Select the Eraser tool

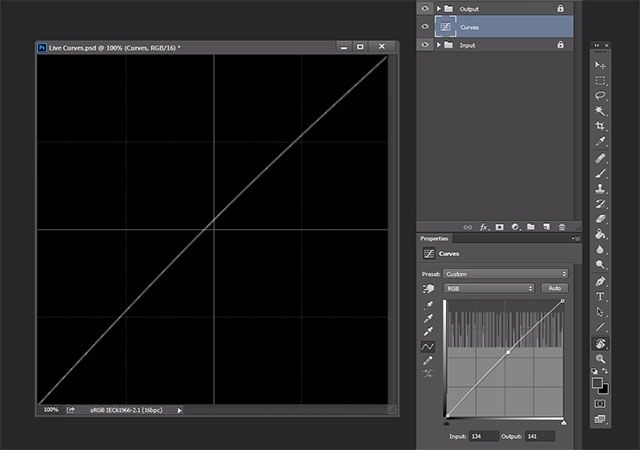(x=600, y=218)
